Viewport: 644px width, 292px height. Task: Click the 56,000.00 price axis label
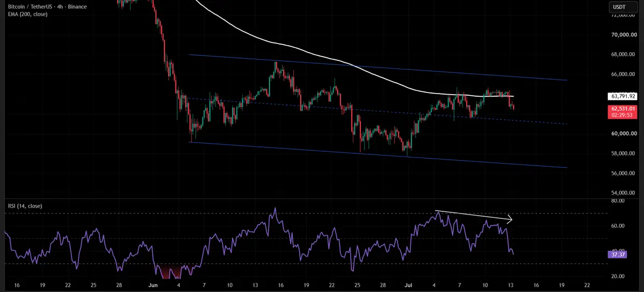[624, 173]
